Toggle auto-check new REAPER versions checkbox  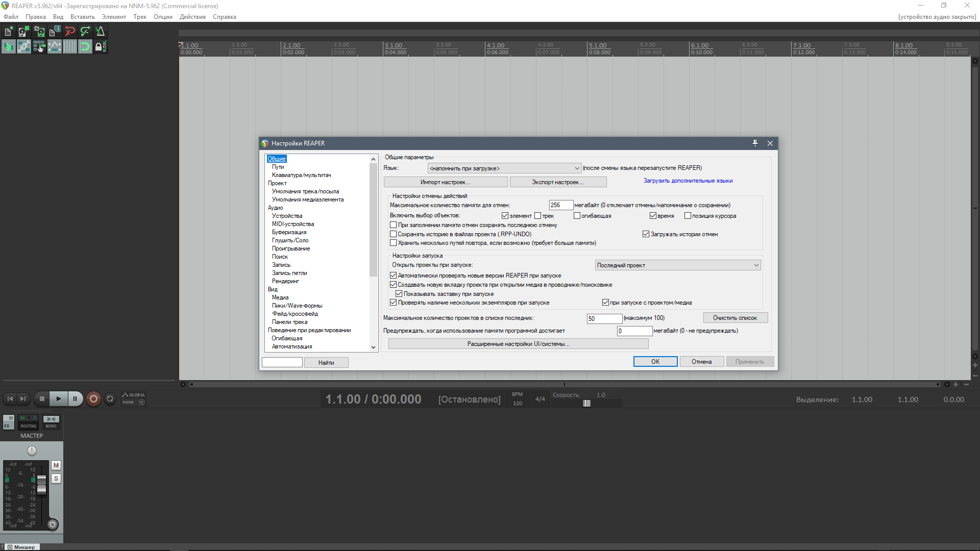pos(393,275)
